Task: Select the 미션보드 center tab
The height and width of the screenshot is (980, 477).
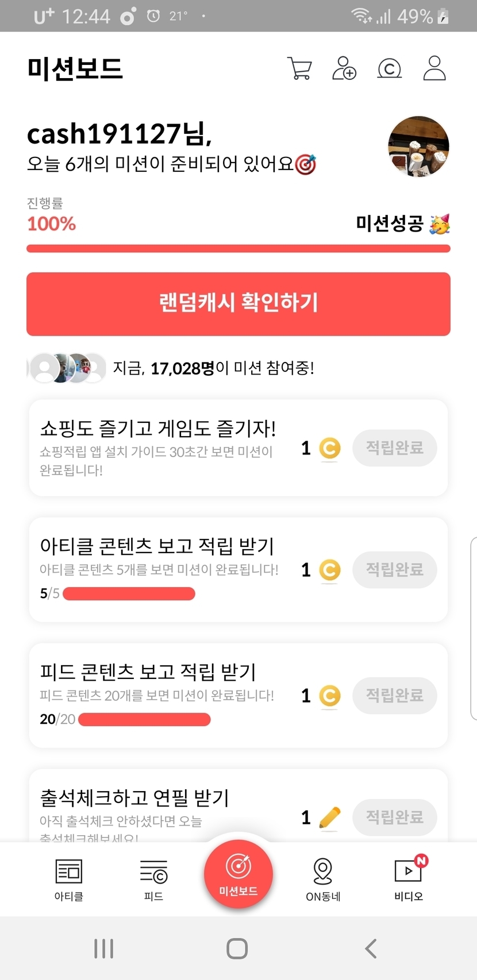Action: pos(238,874)
